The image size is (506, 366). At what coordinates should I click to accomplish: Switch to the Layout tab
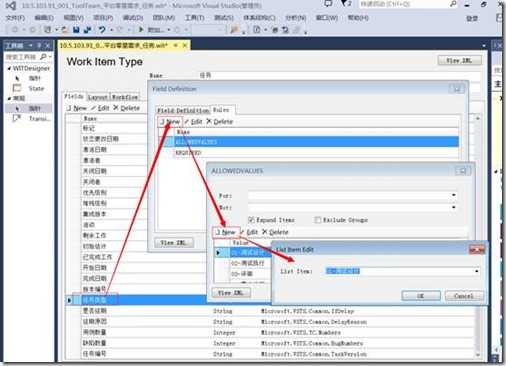click(97, 97)
